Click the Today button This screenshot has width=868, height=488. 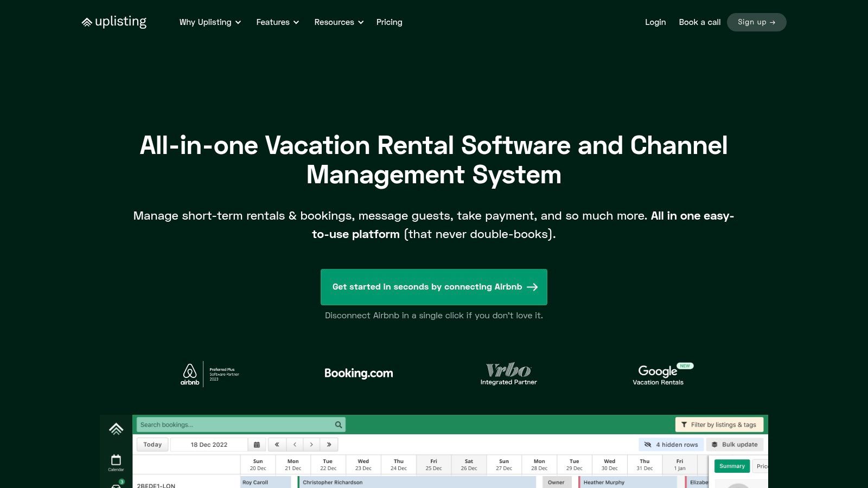152,445
